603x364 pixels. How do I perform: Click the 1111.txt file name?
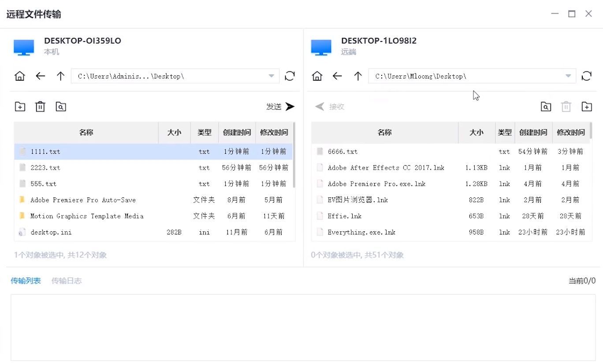tap(45, 152)
